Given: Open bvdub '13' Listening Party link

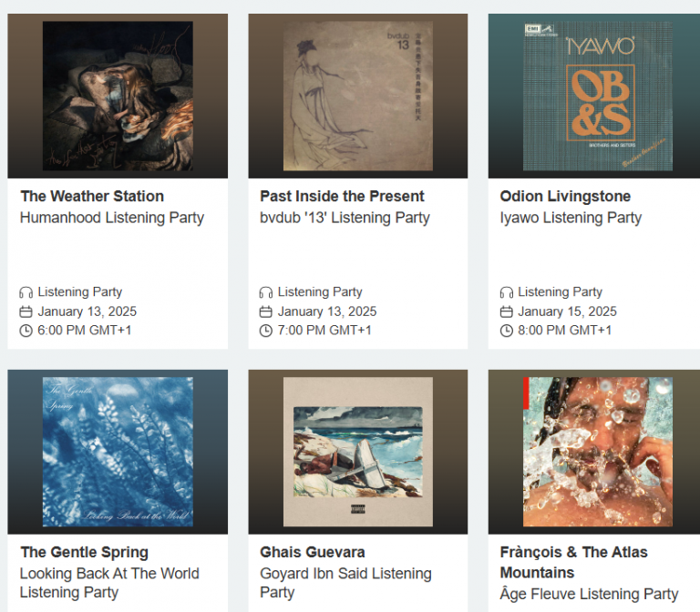Looking at the screenshot, I should pos(345,218).
